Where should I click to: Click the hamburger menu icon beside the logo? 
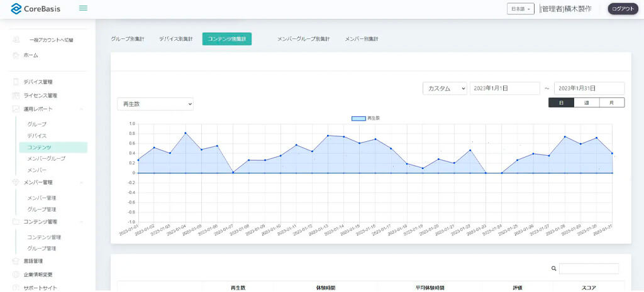tap(83, 8)
